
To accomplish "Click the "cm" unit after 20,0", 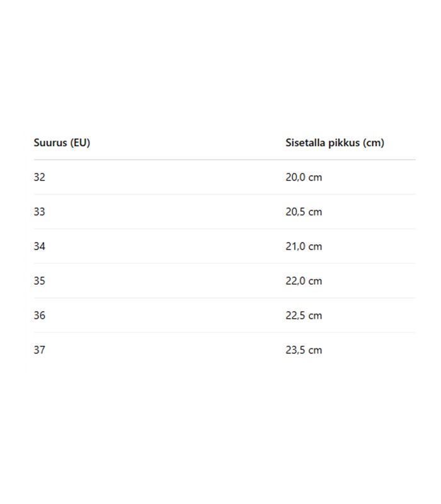I will 315,178.
